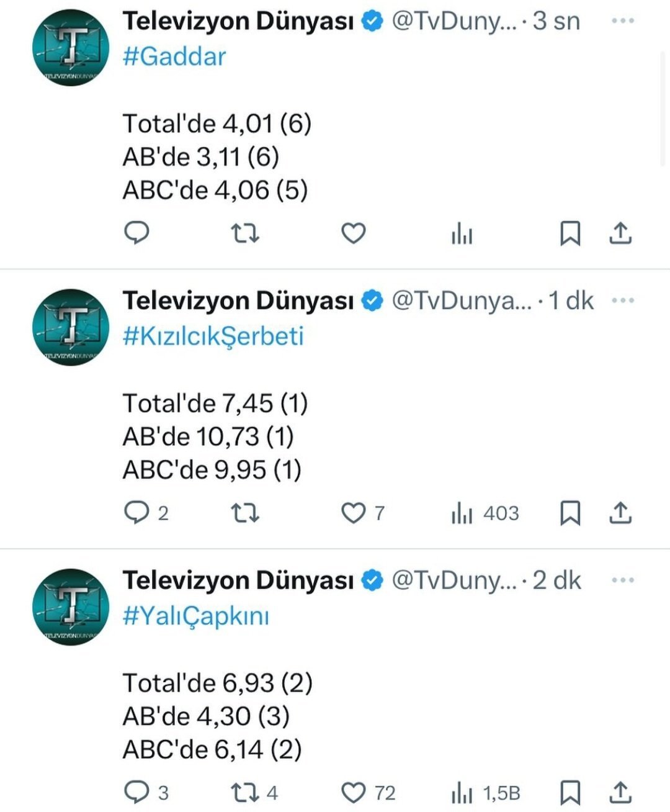Retweet the #KızılcıkŞerbeti tweet
This screenshot has height=812, width=670.
(244, 513)
